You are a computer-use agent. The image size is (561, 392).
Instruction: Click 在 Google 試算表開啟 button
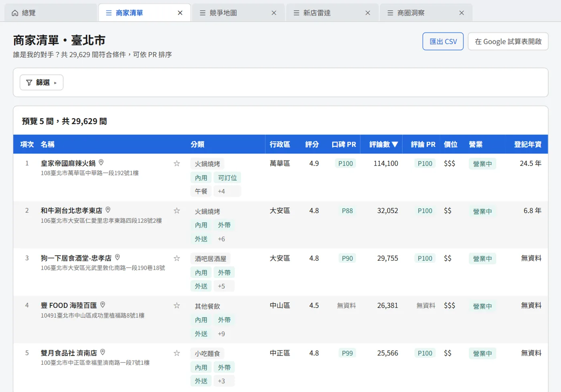click(508, 41)
